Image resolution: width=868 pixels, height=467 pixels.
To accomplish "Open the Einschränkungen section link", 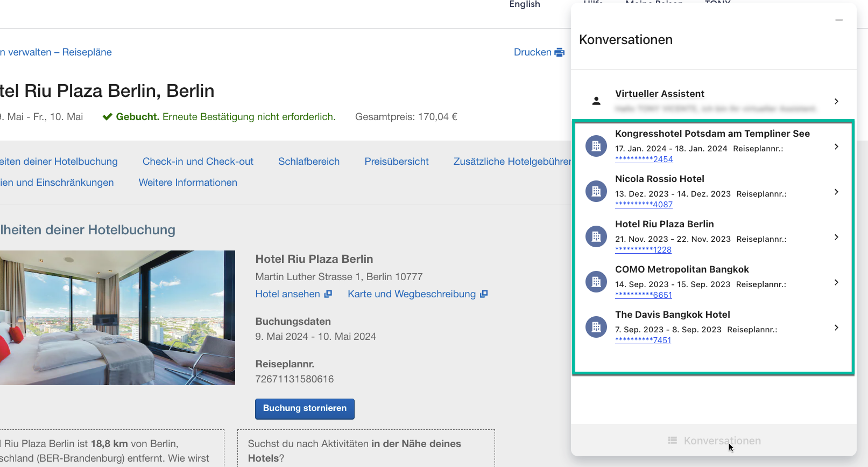I will (x=57, y=183).
